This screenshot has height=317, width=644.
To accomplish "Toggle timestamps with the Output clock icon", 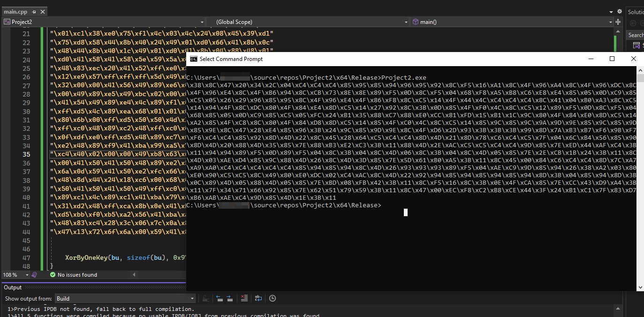I will click(273, 298).
